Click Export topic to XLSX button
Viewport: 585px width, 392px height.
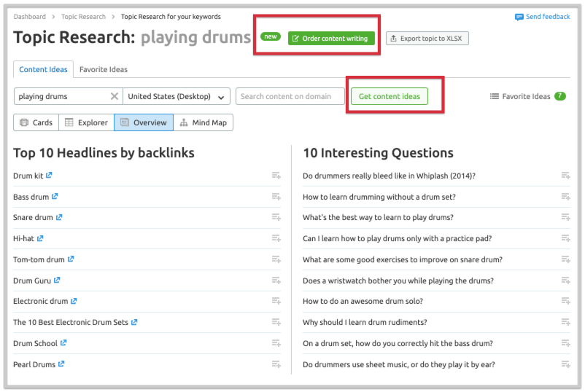coord(427,39)
